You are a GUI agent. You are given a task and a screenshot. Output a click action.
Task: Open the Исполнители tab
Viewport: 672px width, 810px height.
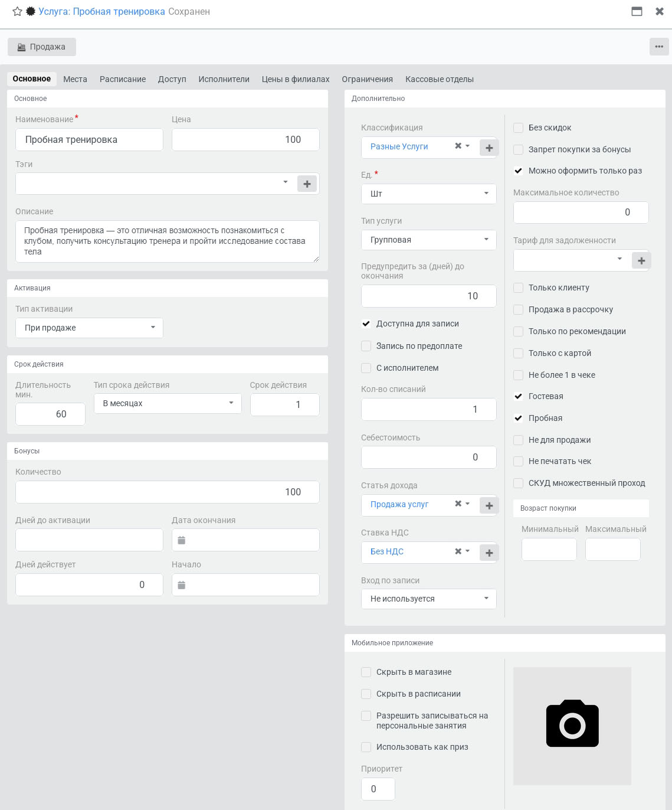[x=224, y=79]
